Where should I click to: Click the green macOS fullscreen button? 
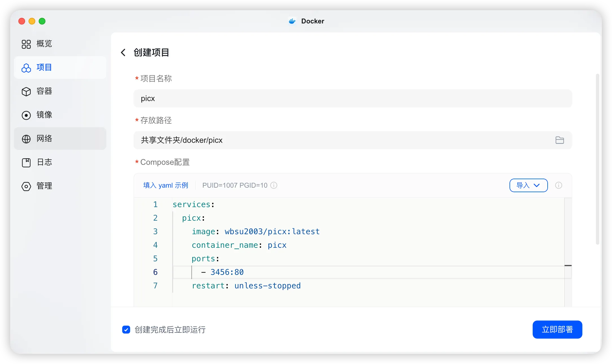pyautogui.click(x=42, y=21)
